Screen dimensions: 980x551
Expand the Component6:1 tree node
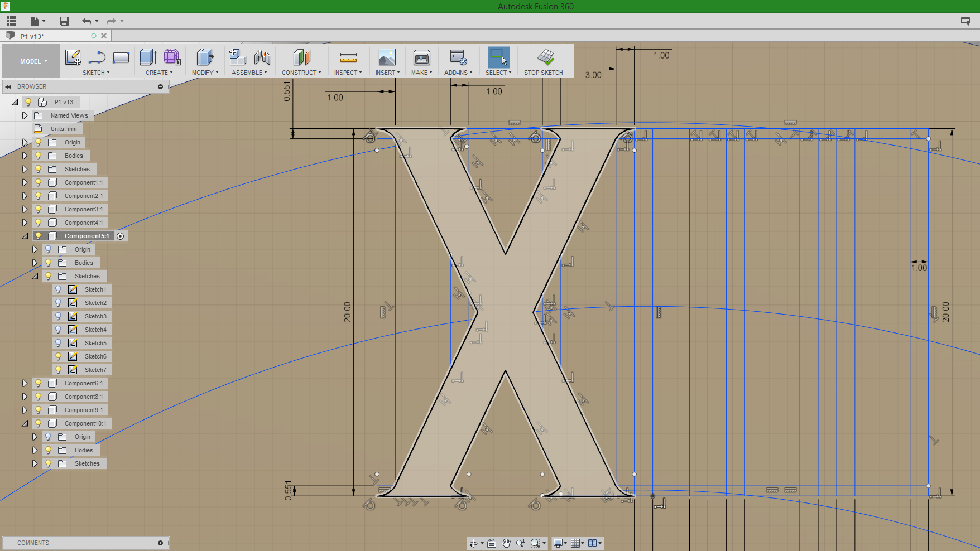point(25,383)
